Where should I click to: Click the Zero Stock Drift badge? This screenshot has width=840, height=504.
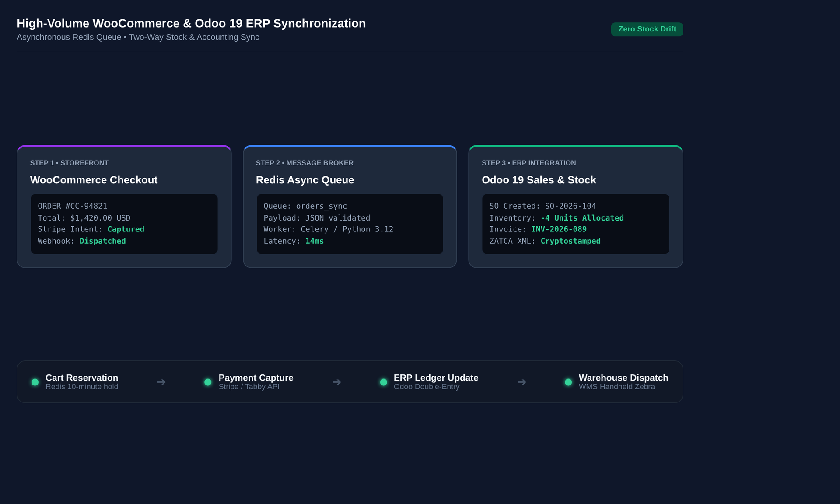pos(647,29)
